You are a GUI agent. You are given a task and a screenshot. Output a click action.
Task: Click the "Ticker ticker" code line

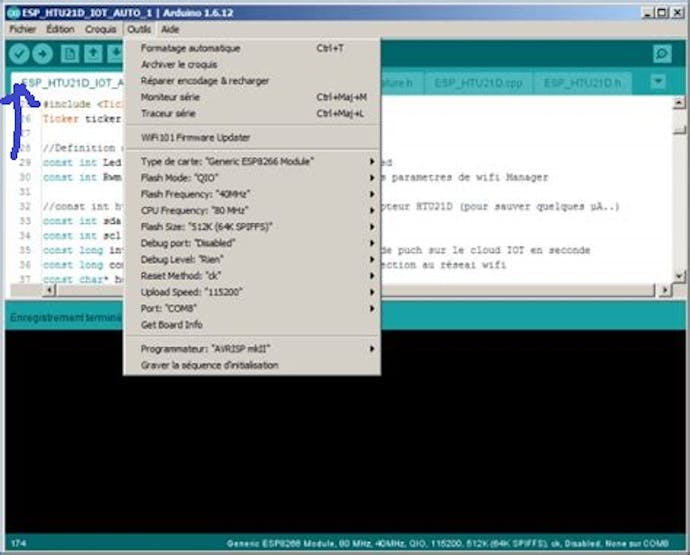pyautogui.click(x=82, y=119)
